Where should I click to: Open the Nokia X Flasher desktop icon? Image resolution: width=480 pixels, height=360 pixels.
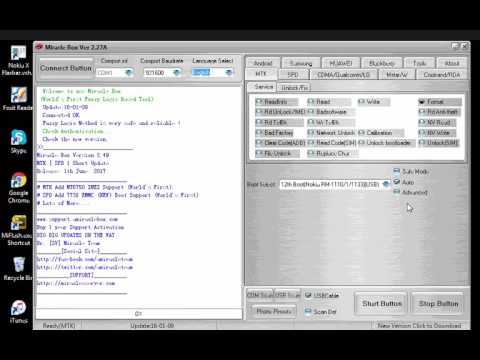18,60
